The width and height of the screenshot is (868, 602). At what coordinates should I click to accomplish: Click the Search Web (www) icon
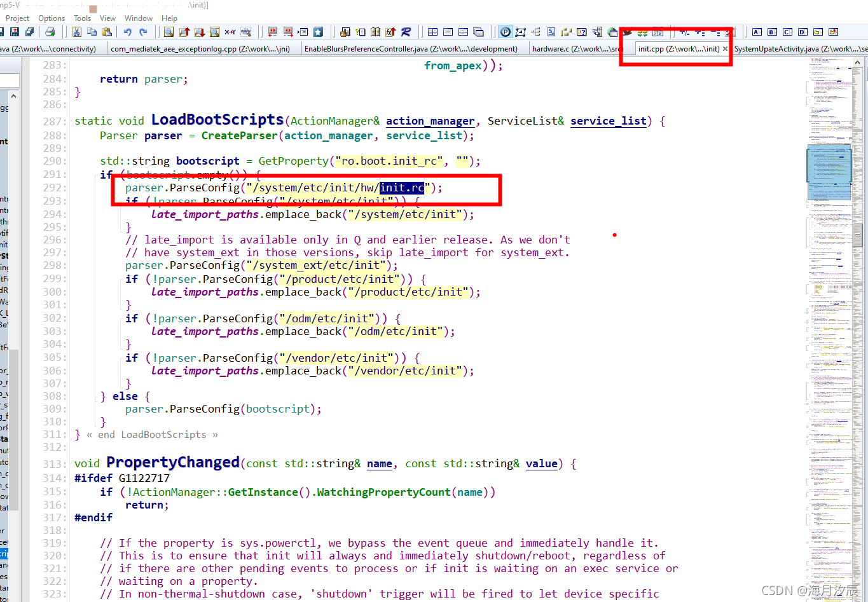pos(246,32)
